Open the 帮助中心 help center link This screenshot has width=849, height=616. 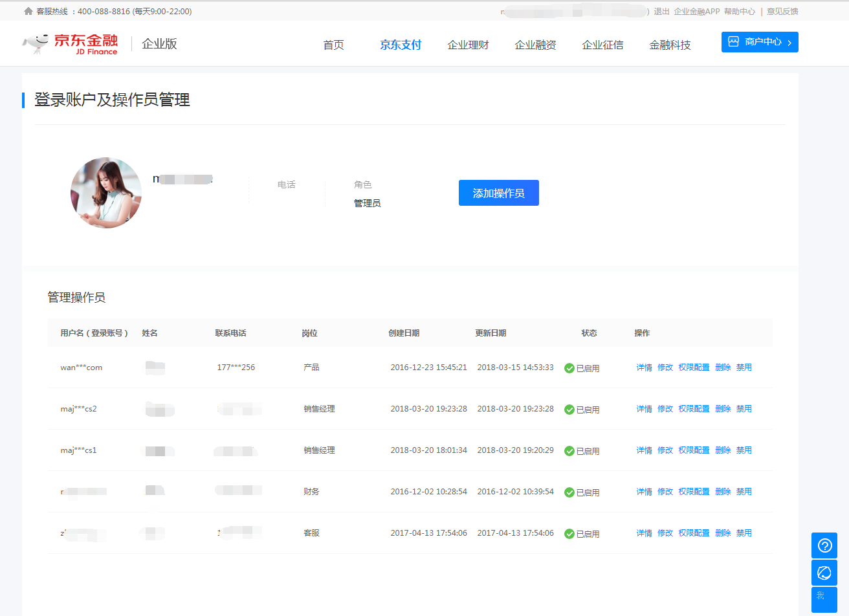pos(740,11)
